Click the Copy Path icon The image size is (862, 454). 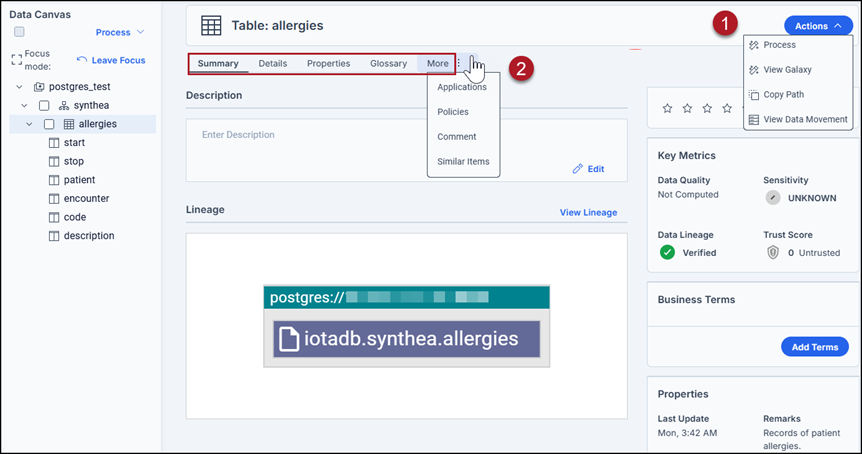coord(754,95)
